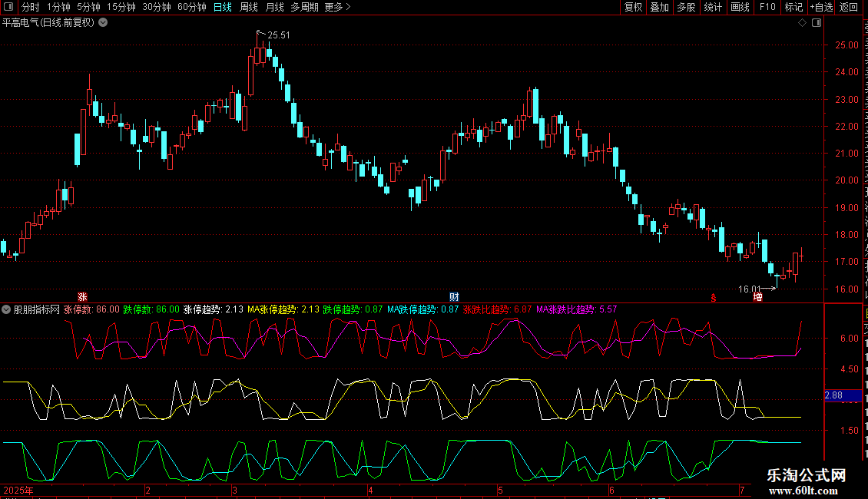
Task: Add stock via +自选 button
Action: (x=821, y=7)
